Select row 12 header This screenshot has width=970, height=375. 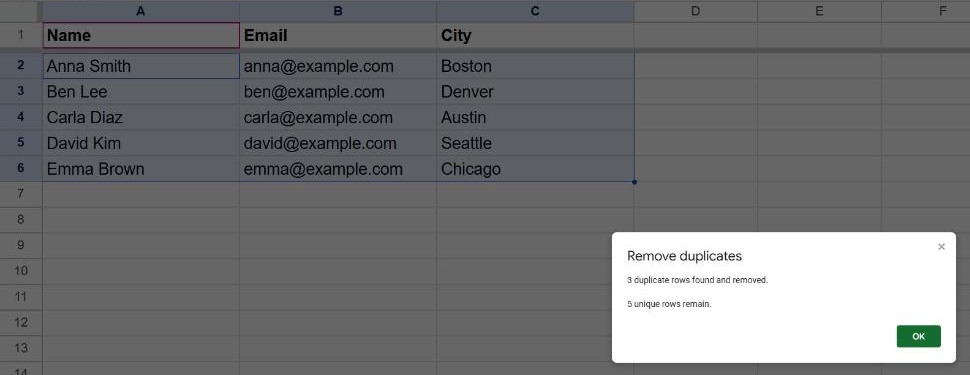(x=21, y=323)
